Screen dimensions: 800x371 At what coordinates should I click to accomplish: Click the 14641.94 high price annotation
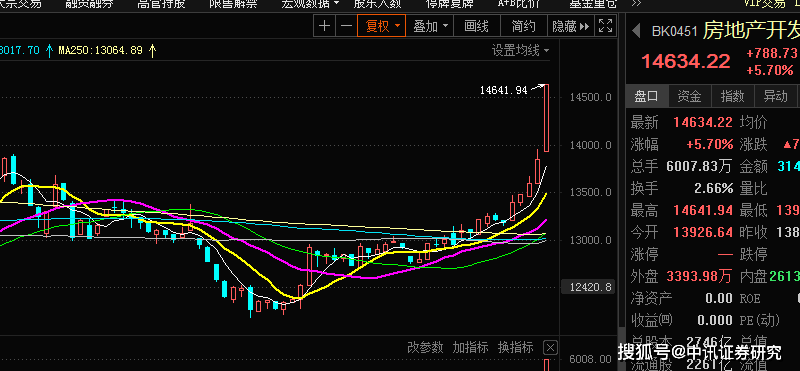click(503, 90)
